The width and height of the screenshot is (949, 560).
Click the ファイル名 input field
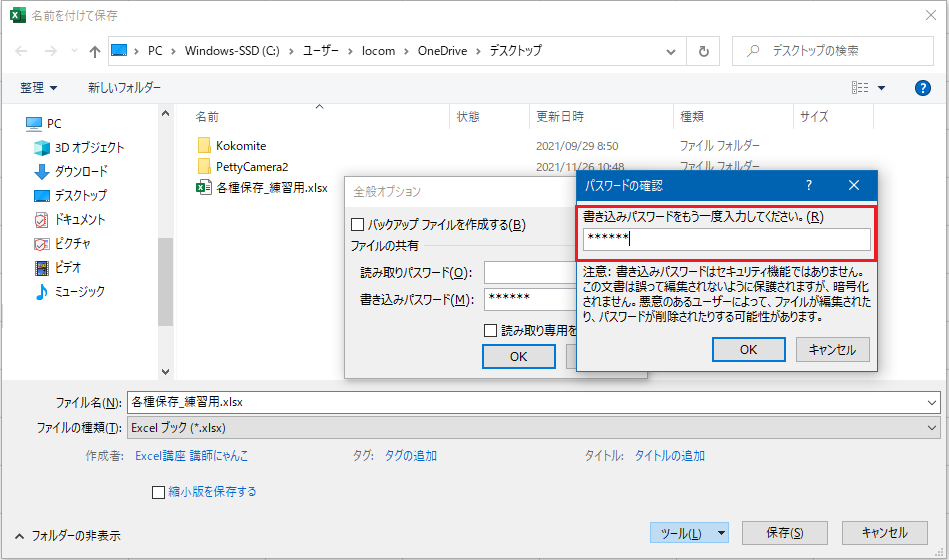(x=525, y=402)
